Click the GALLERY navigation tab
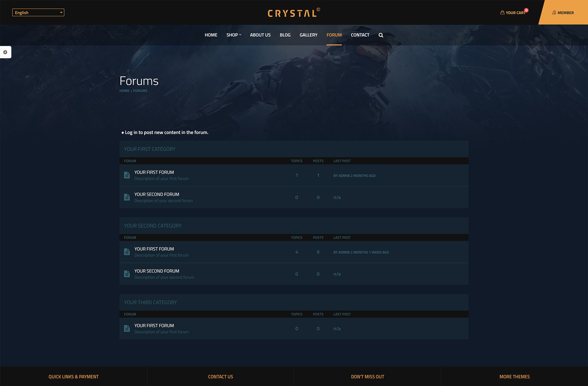The height and width of the screenshot is (386, 588). [x=308, y=35]
